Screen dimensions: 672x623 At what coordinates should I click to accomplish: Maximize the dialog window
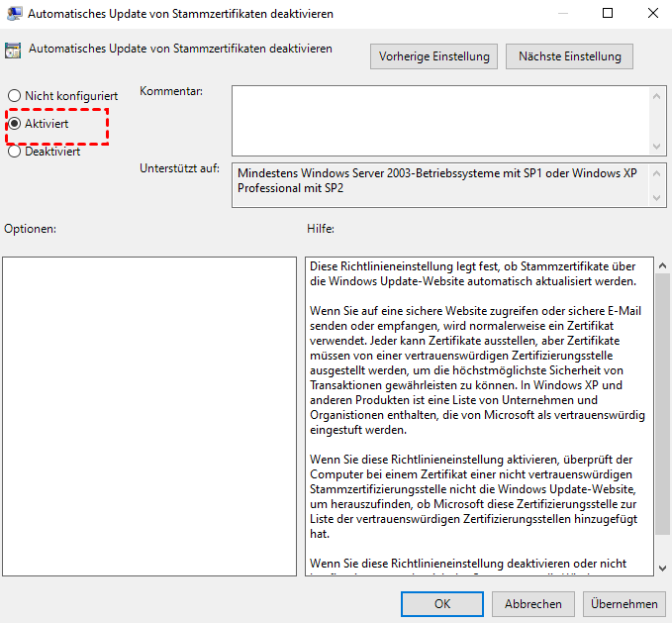[x=608, y=13]
